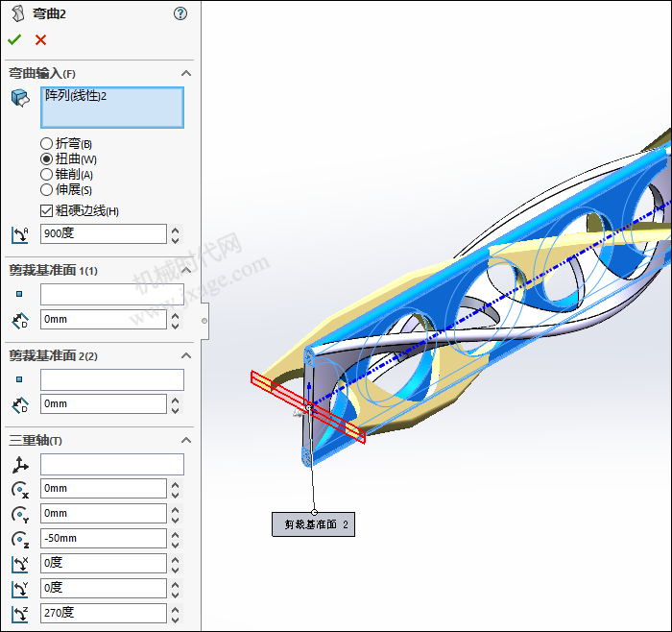Screen dimensions: 672x632
Task: Click the triad coordinate system selection box
Action: pyautogui.click(x=112, y=464)
